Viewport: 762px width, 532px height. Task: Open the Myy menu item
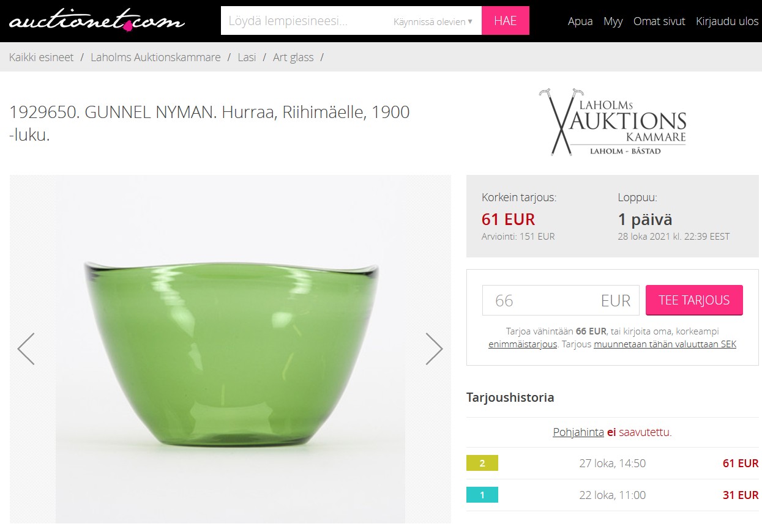click(613, 21)
